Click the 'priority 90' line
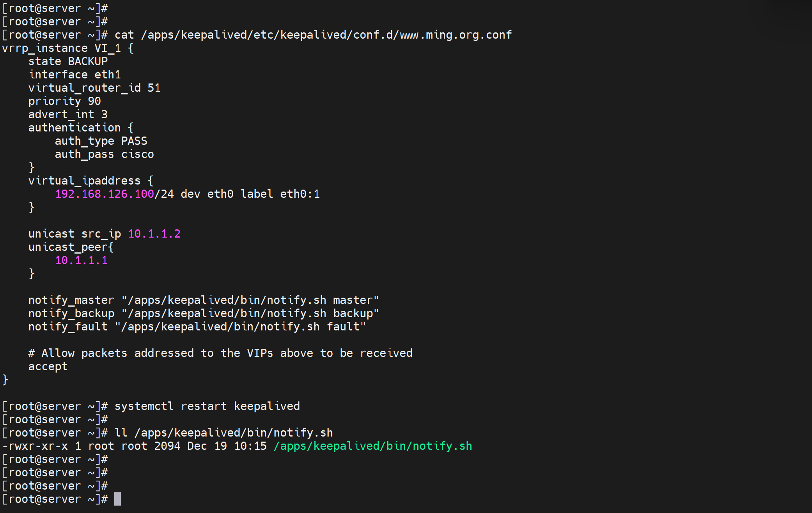812x513 pixels. [x=64, y=101]
